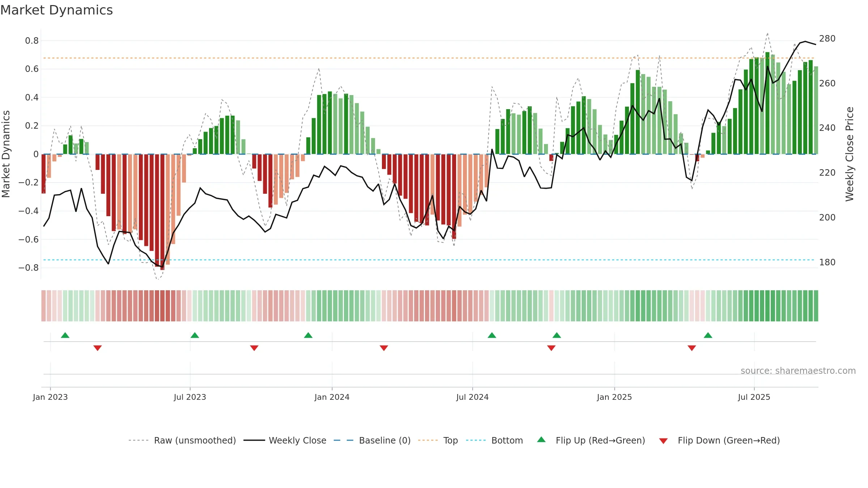Click the Jan 2024 x-axis label
The image size is (868, 488).
[x=332, y=397]
